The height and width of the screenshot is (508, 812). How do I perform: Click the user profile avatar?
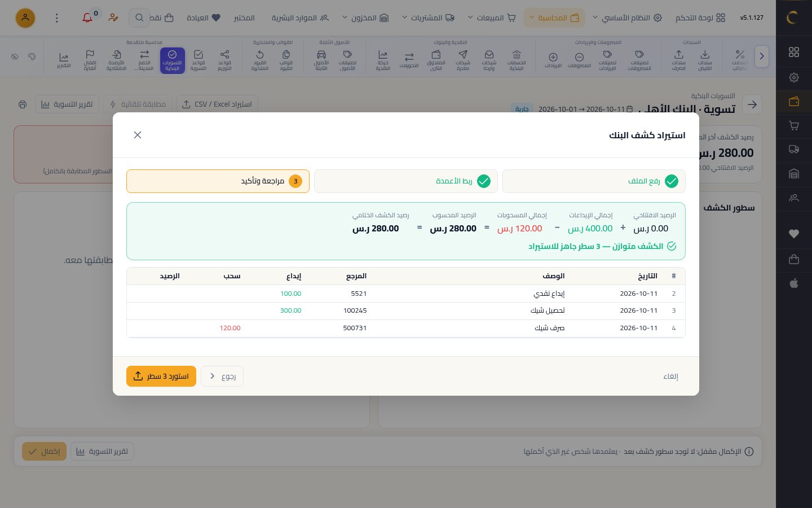click(x=25, y=18)
